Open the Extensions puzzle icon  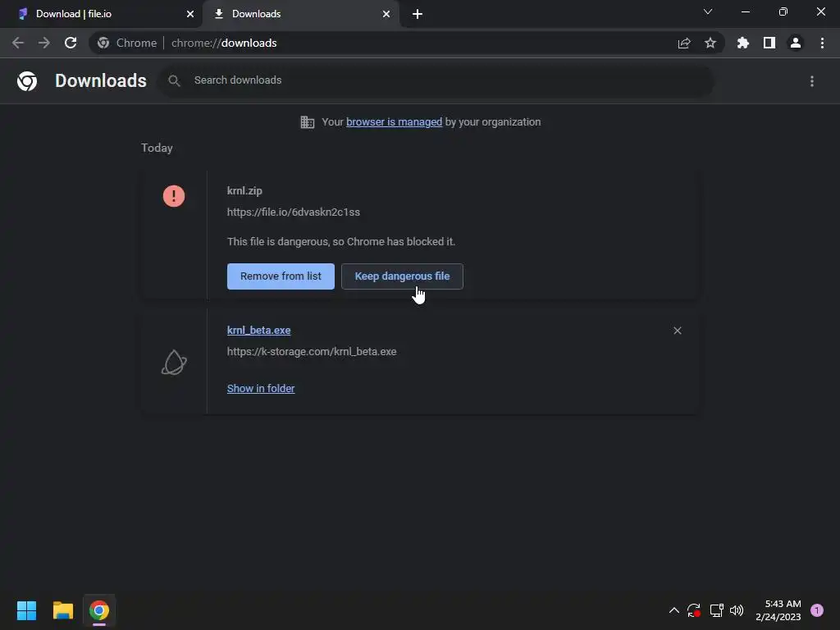click(743, 43)
